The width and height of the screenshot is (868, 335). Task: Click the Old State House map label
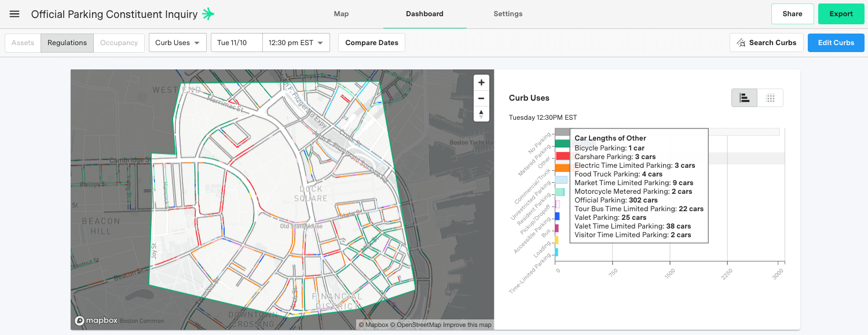(301, 226)
